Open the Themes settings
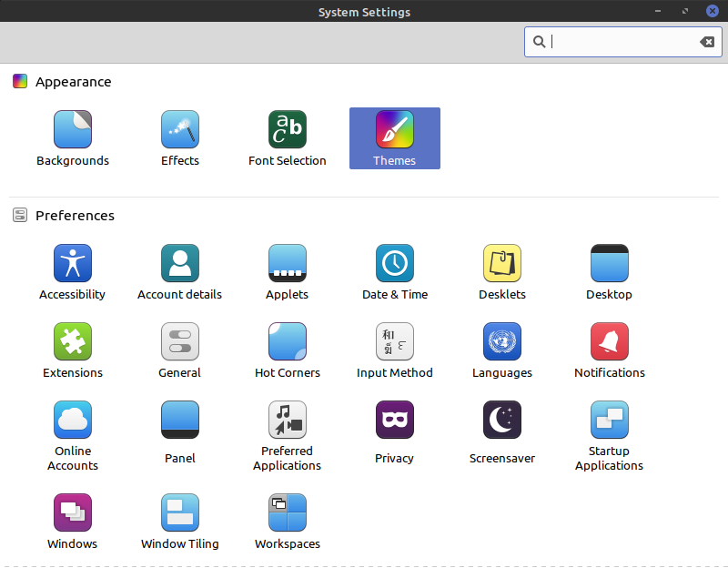The width and height of the screenshot is (728, 568). (x=394, y=137)
